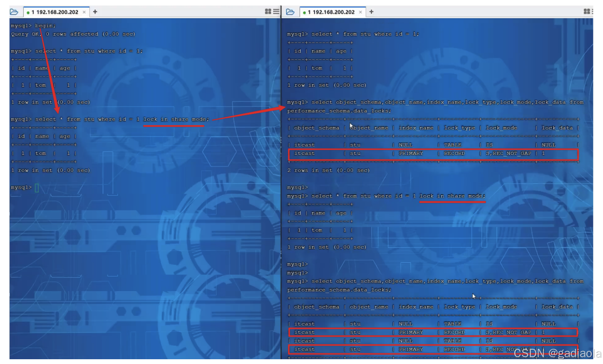Click 'lock_mode' header in upper data_locks table
603x364 pixels.
coord(501,128)
